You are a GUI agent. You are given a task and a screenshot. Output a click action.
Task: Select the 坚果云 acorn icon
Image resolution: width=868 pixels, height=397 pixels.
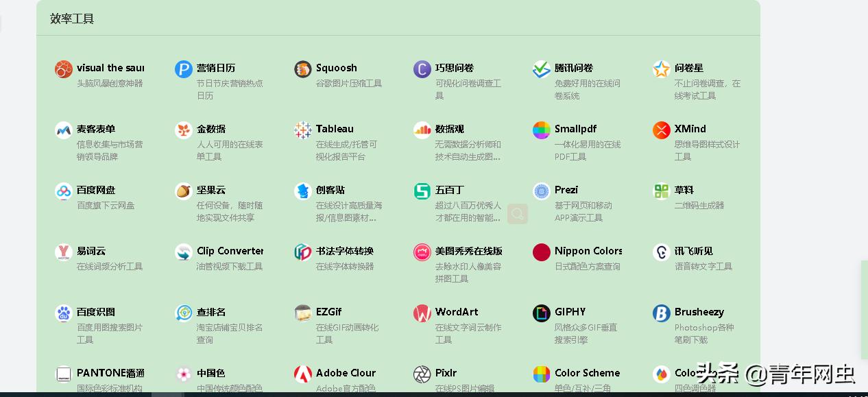click(x=182, y=191)
